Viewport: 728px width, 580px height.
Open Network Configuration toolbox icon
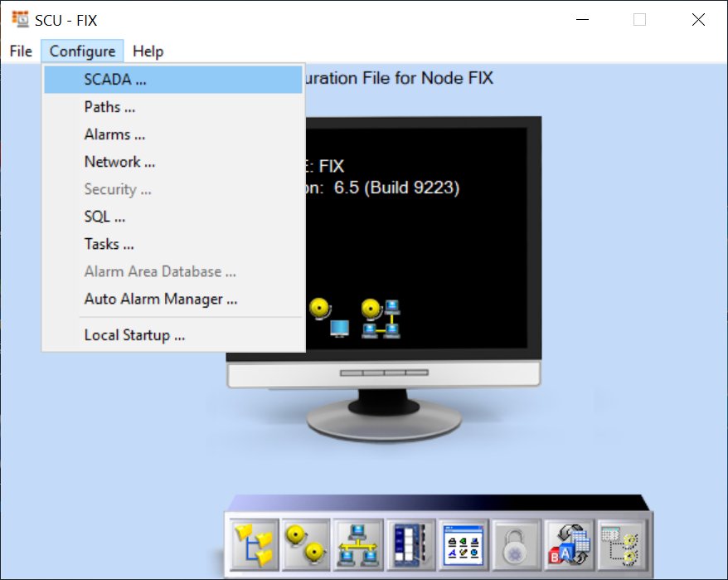[x=357, y=544]
